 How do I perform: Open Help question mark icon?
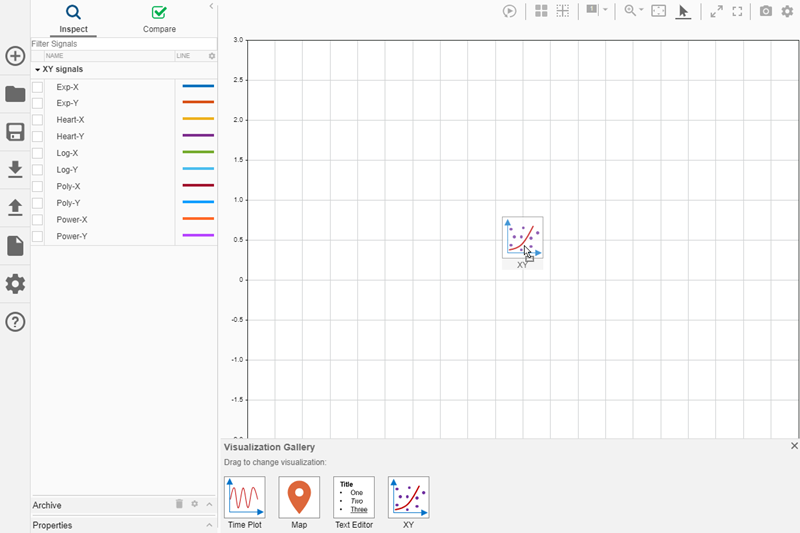(15, 322)
